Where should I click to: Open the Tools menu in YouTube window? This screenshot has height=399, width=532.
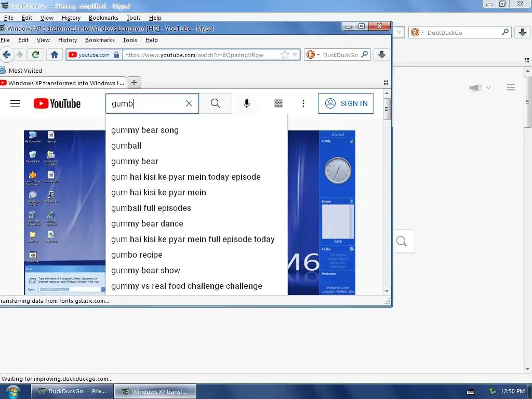pos(130,40)
